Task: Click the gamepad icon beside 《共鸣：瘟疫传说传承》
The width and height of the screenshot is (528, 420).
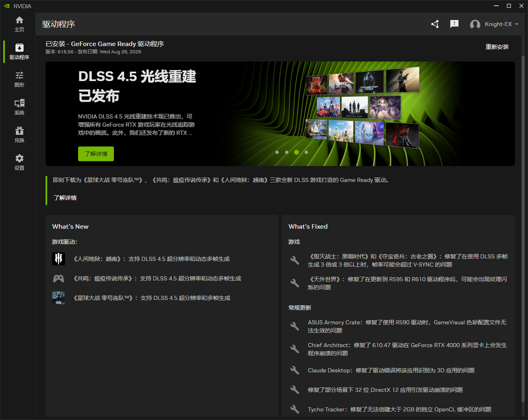Action: coord(59,278)
